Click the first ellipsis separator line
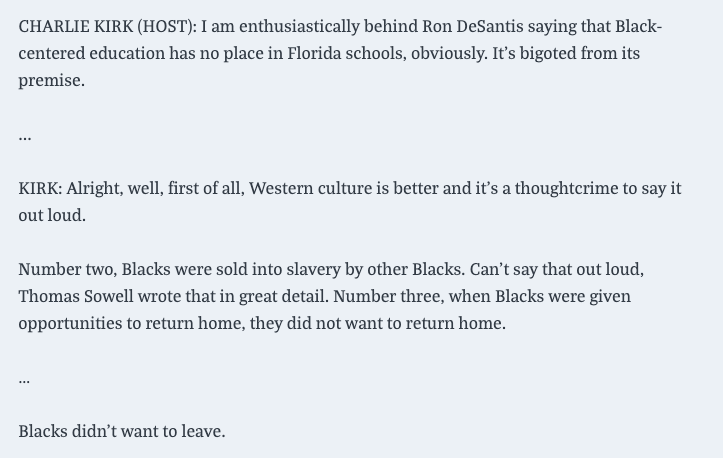Screen dimensions: 723x458 tap(25, 135)
